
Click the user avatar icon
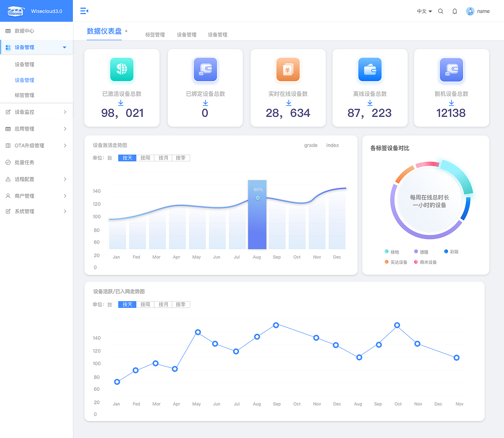pyautogui.click(x=470, y=11)
